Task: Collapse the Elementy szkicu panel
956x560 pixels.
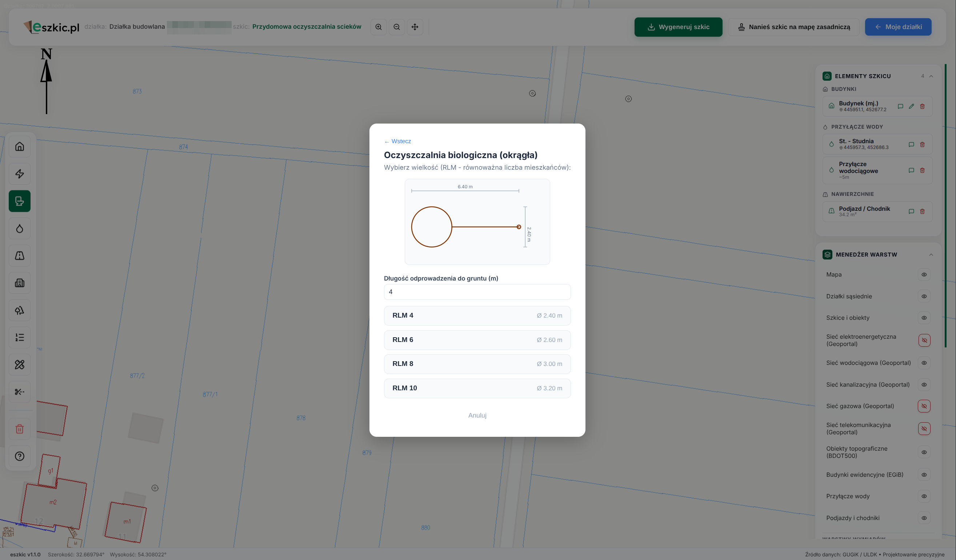Action: (x=931, y=76)
